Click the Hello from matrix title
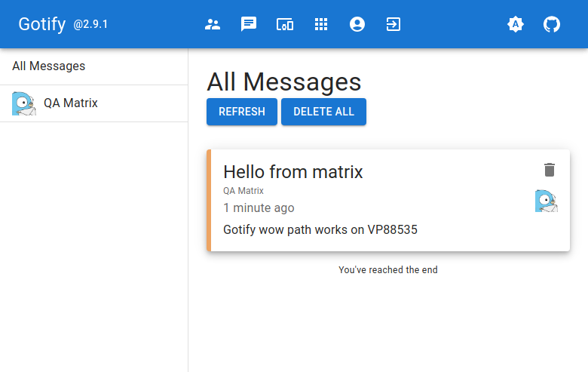The image size is (588, 372). 293,172
